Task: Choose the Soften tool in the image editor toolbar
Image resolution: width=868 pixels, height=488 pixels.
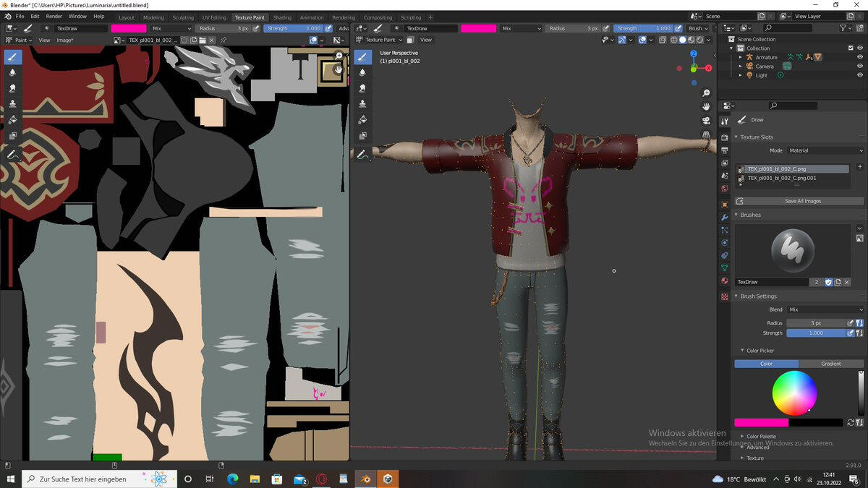Action: [x=12, y=72]
